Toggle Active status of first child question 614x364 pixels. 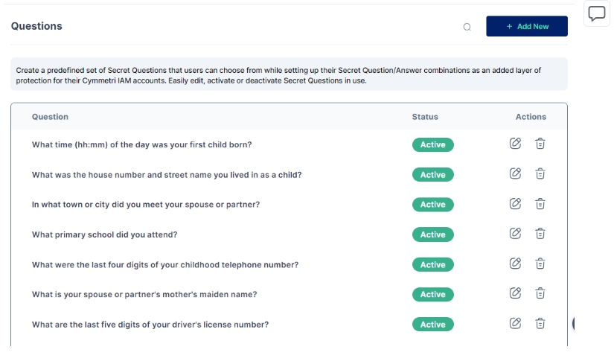coord(432,144)
